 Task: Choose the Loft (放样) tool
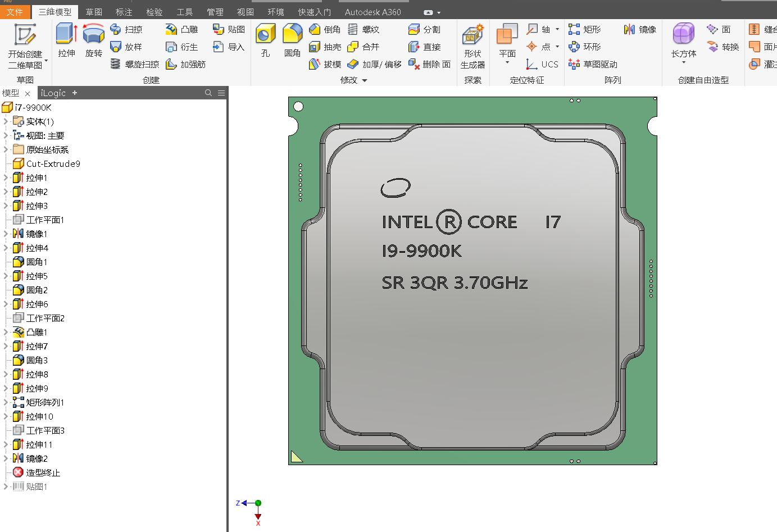point(126,47)
